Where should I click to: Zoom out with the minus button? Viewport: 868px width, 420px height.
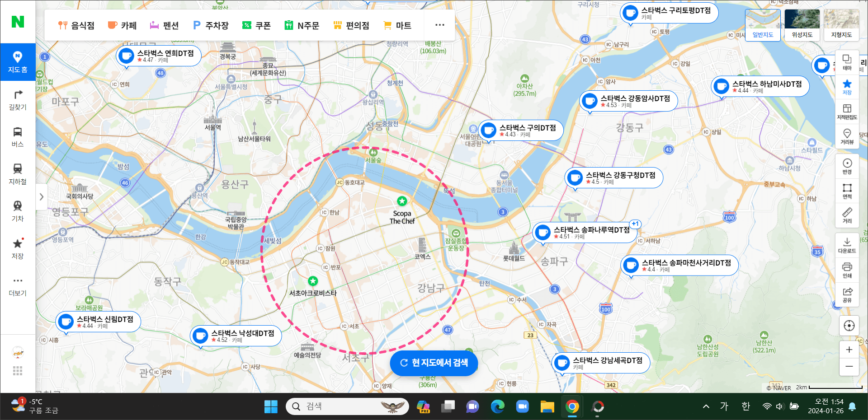849,367
